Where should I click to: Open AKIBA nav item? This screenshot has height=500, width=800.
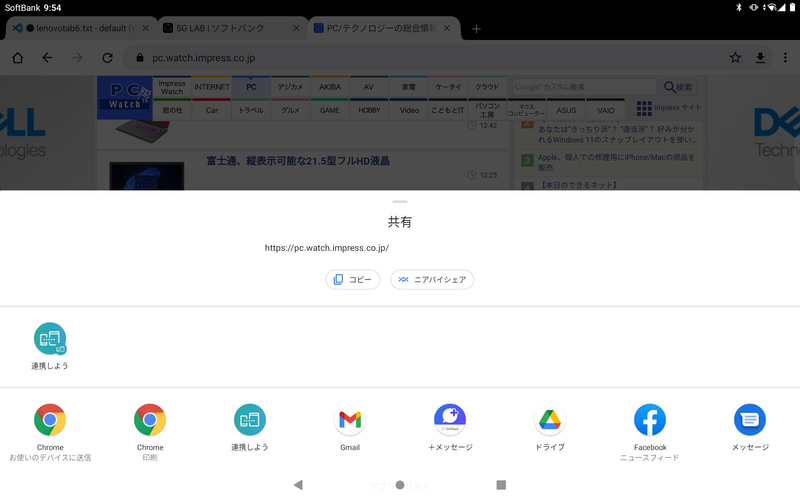tap(330, 87)
